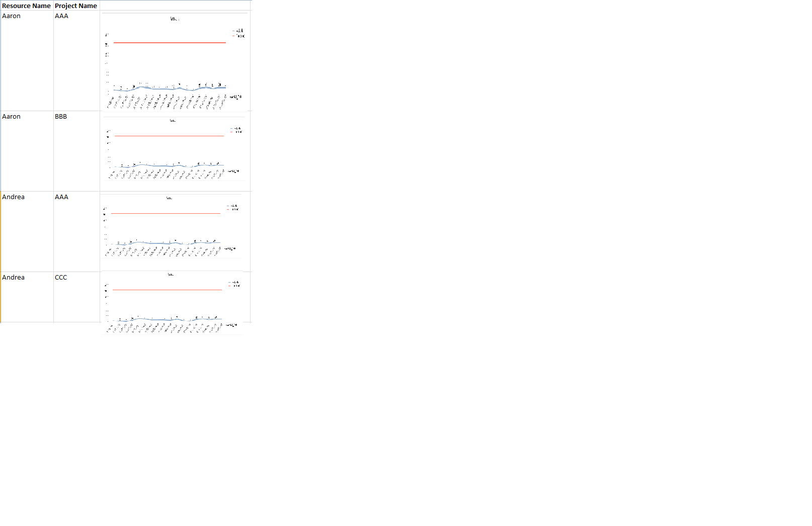Click the legend of Andrea AAA chart
This screenshot has height=526, width=812.
coord(232,207)
